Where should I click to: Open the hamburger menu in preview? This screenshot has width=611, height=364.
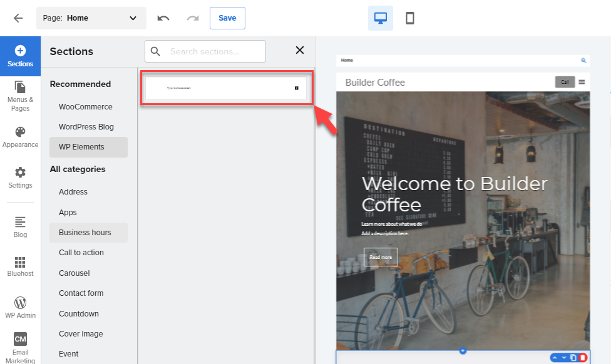pyautogui.click(x=582, y=82)
